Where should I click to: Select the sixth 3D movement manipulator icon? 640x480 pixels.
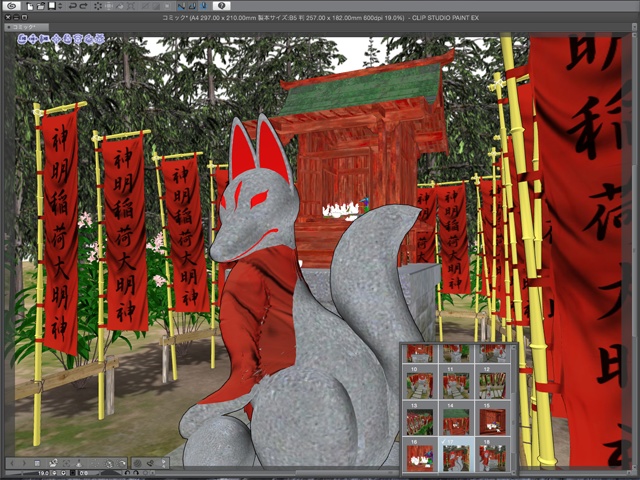click(78, 39)
